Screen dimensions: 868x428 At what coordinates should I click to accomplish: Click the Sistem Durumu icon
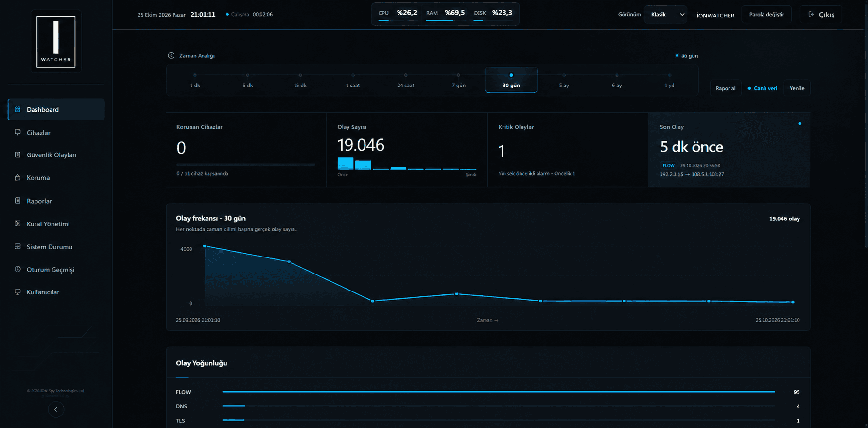[17, 246]
